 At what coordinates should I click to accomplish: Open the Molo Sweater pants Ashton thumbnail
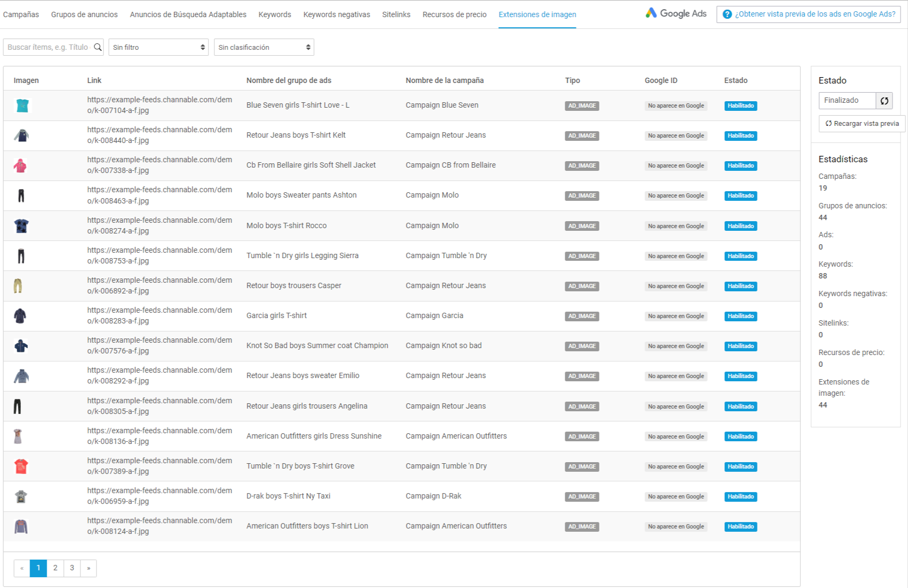[x=21, y=195]
